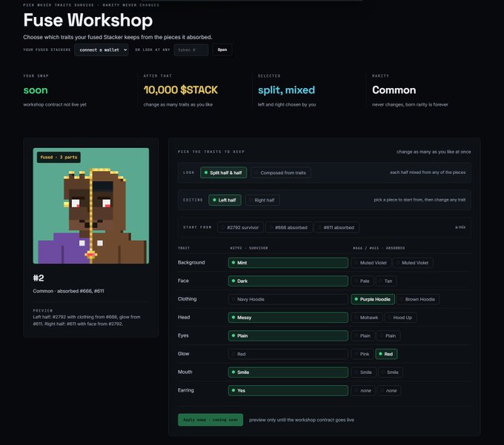
Task: Choose Mint background
Action: click(288, 263)
